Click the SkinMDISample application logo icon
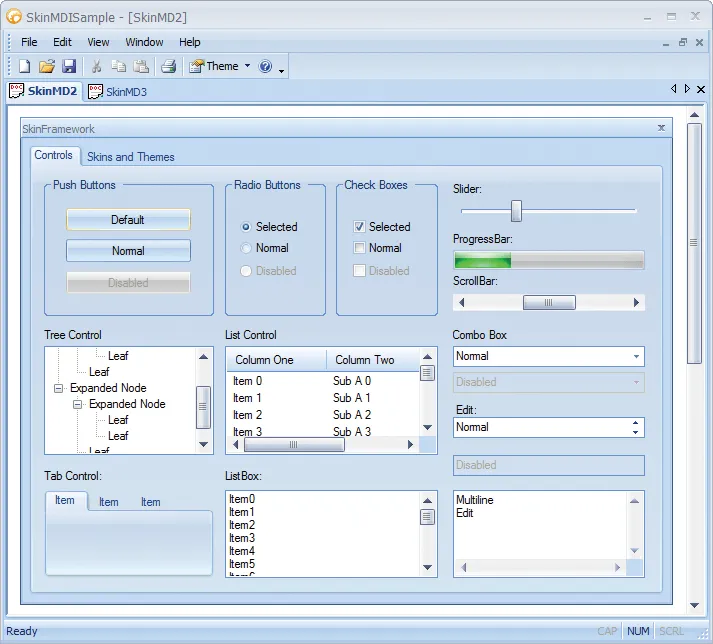 (14, 17)
